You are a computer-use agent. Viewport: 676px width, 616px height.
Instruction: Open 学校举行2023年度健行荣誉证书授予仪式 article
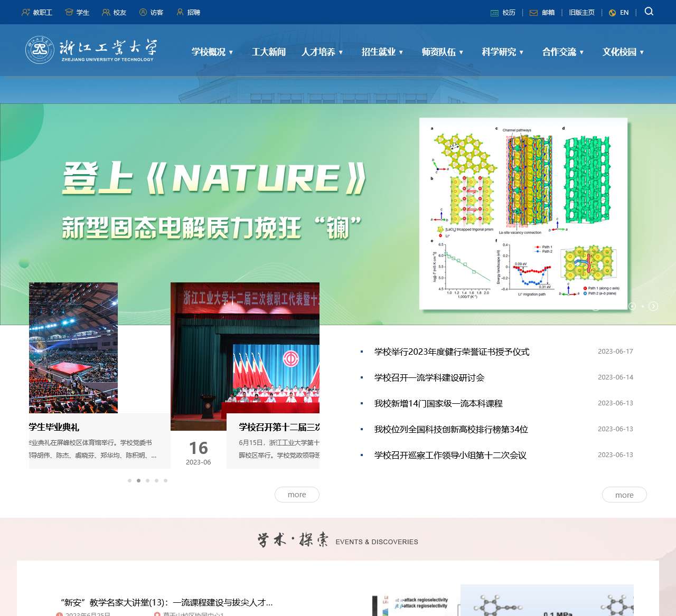tap(452, 352)
